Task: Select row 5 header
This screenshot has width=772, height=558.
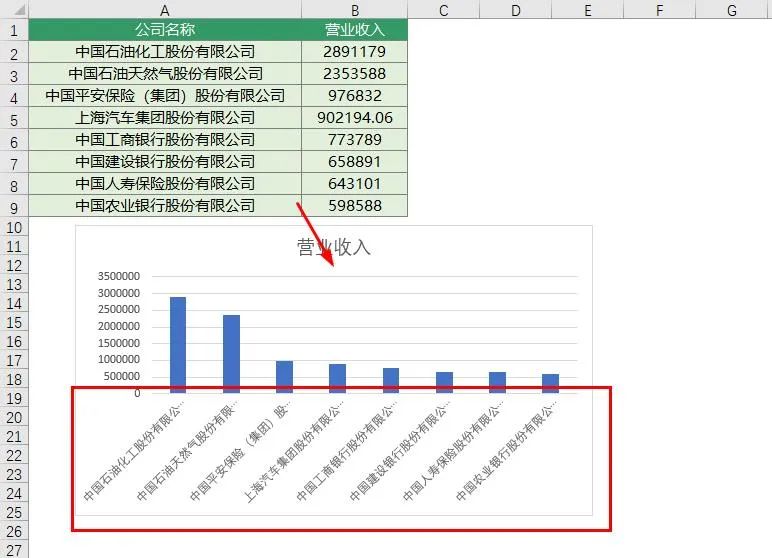Action: (14, 120)
